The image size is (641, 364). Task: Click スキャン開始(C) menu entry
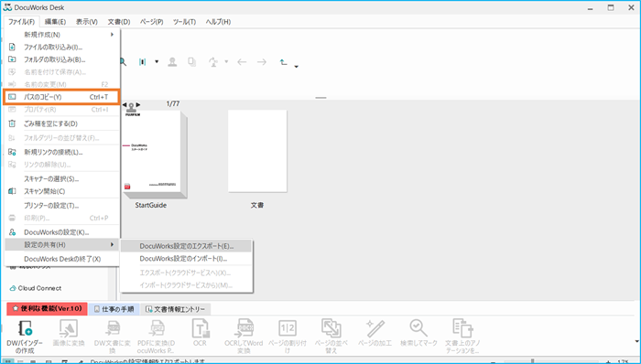point(61,191)
